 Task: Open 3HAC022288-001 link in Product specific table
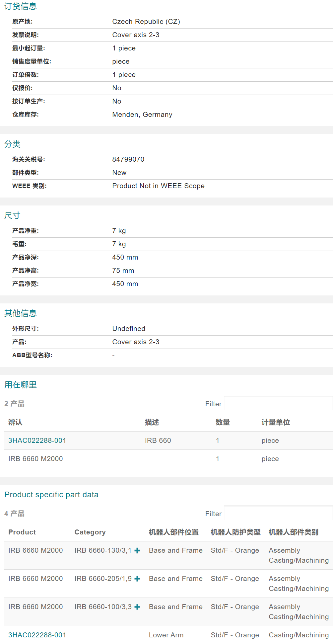click(37, 635)
